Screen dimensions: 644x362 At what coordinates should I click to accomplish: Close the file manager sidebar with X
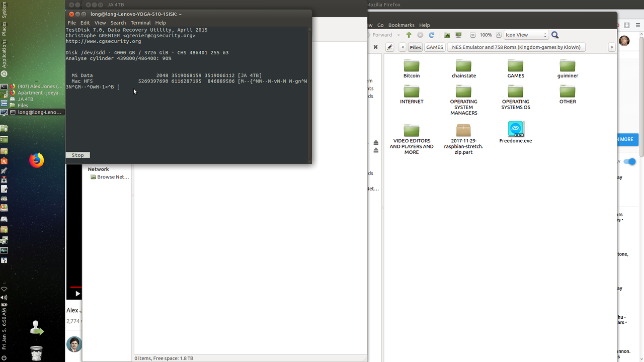[375, 47]
